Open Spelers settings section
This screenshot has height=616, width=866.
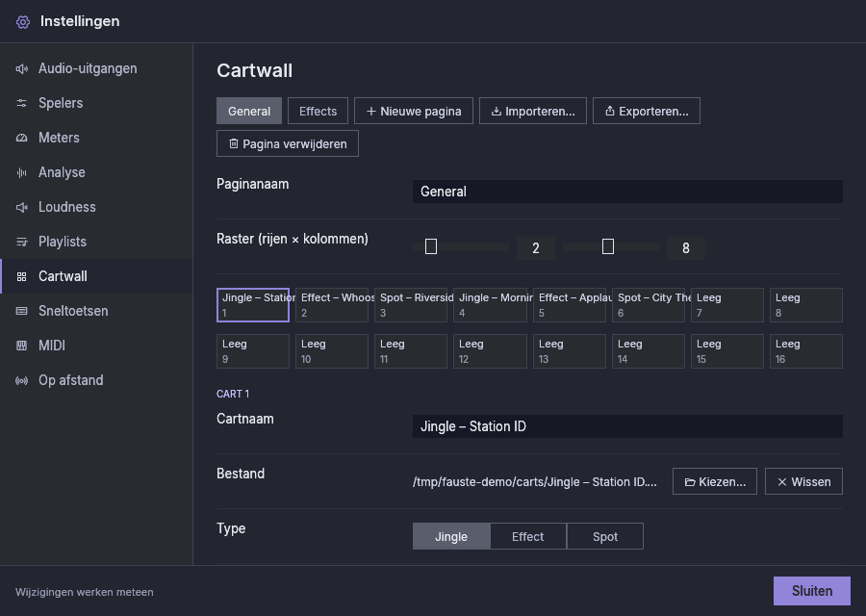click(96, 103)
